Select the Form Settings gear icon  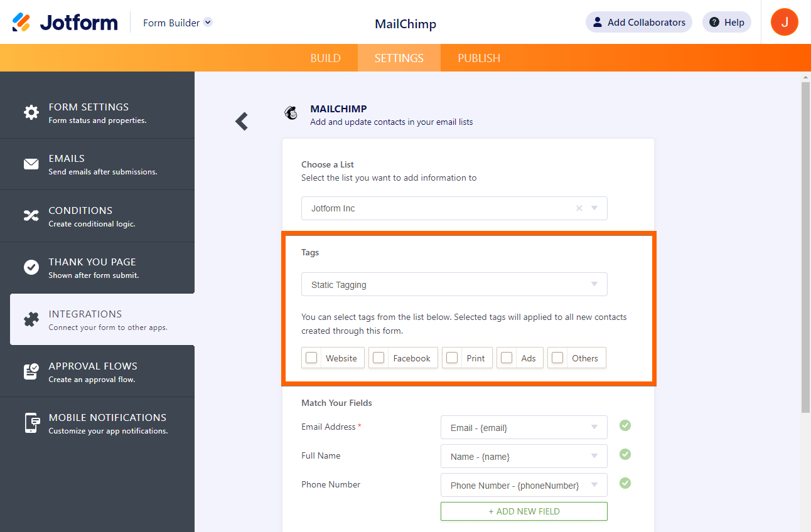coord(31,112)
